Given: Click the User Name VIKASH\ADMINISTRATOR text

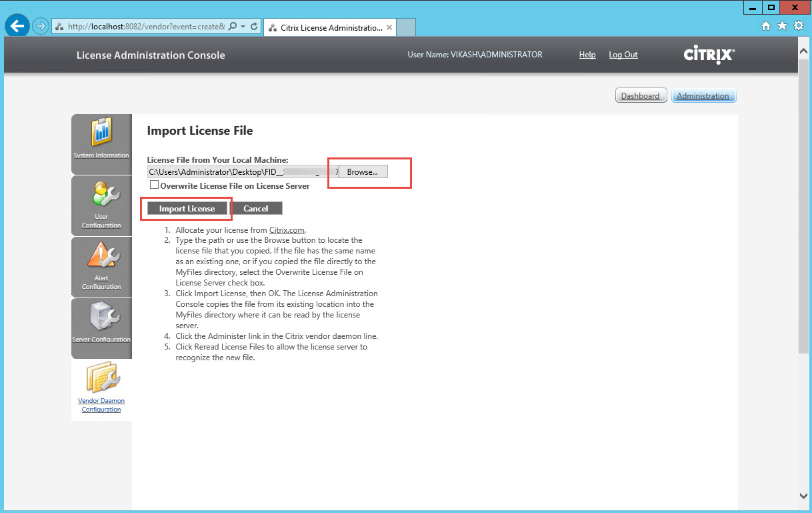Looking at the screenshot, I should [x=475, y=55].
